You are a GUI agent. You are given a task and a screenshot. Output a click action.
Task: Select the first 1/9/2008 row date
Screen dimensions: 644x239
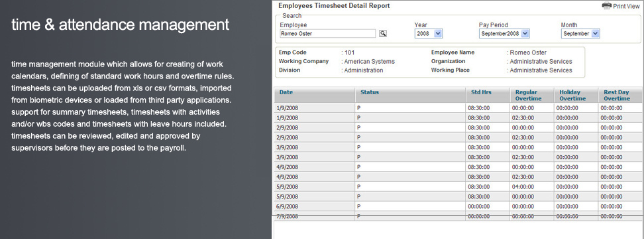[288, 108]
